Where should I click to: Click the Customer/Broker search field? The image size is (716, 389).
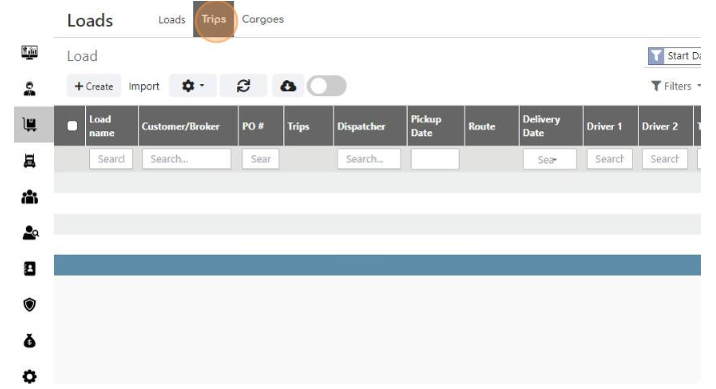(186, 159)
